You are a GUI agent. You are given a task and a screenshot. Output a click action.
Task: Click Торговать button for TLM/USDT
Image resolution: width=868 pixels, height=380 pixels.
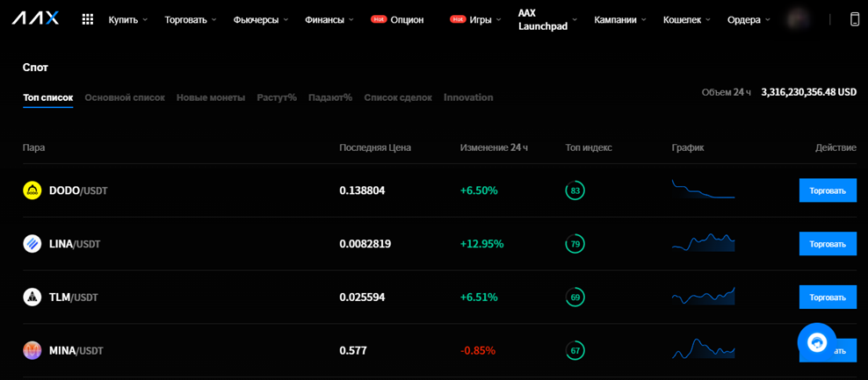[x=828, y=297]
